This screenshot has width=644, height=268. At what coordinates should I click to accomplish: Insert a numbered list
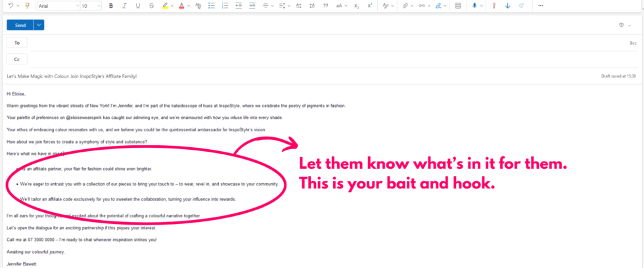(x=223, y=6)
